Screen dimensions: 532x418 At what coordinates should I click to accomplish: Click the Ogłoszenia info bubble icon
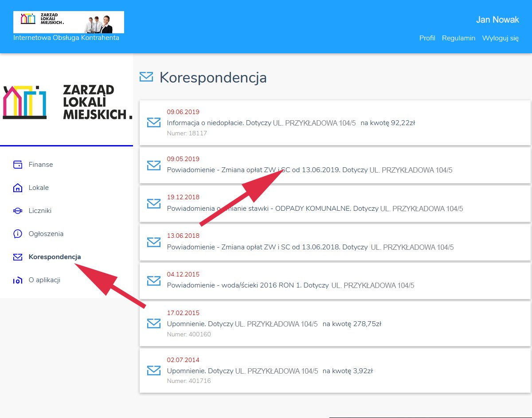[18, 234]
